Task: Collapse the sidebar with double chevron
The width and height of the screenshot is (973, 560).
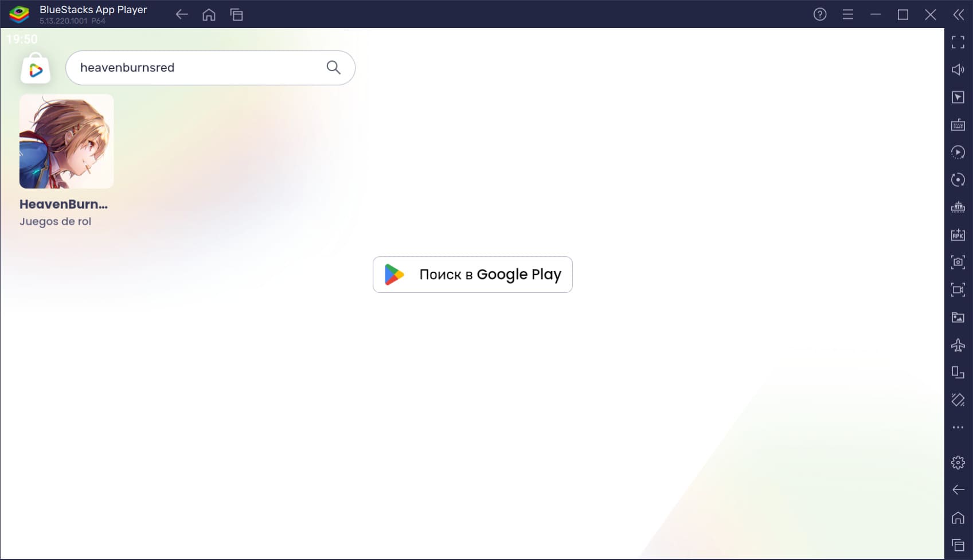Action: click(x=959, y=15)
